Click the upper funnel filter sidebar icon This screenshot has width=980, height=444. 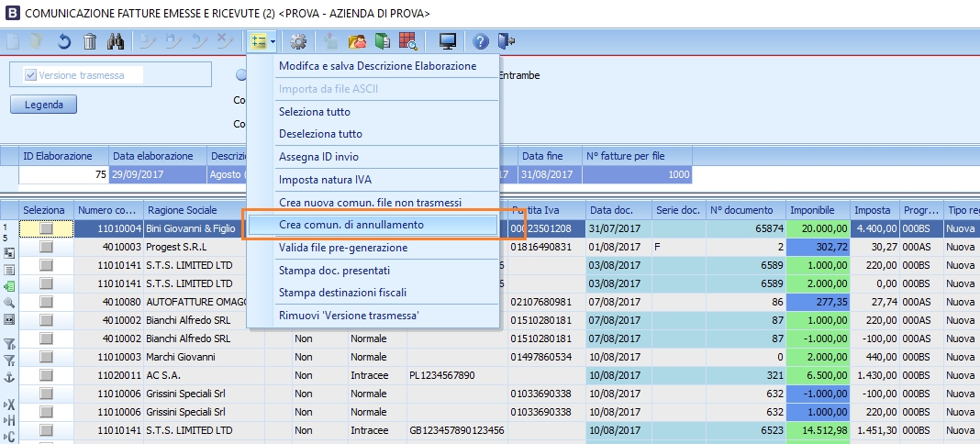tap(9, 343)
